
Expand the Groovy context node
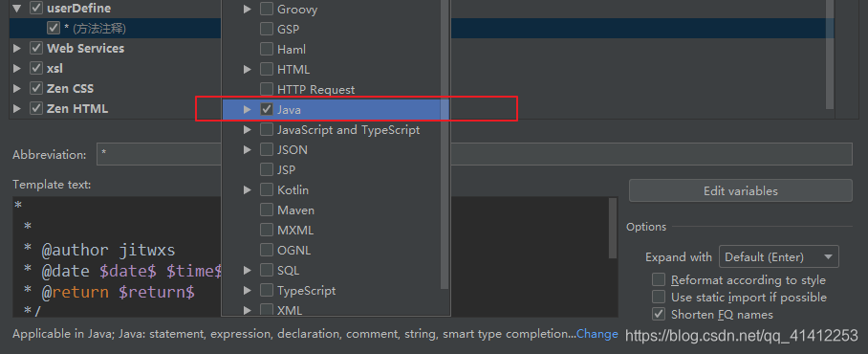coord(248,9)
